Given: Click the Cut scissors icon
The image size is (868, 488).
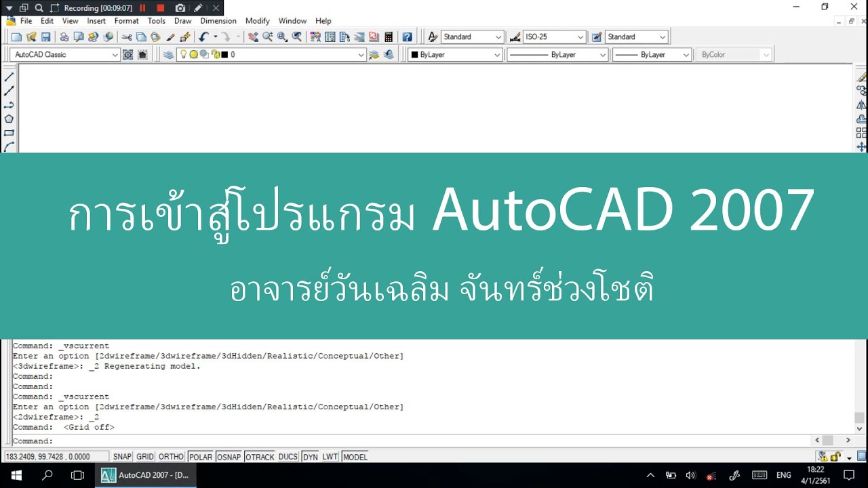Looking at the screenshot, I should [127, 37].
